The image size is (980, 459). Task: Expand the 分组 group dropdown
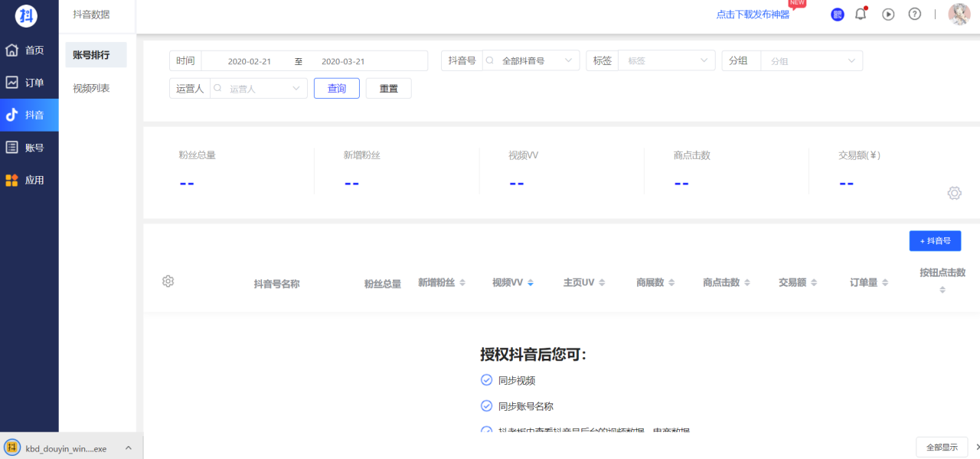(811, 60)
